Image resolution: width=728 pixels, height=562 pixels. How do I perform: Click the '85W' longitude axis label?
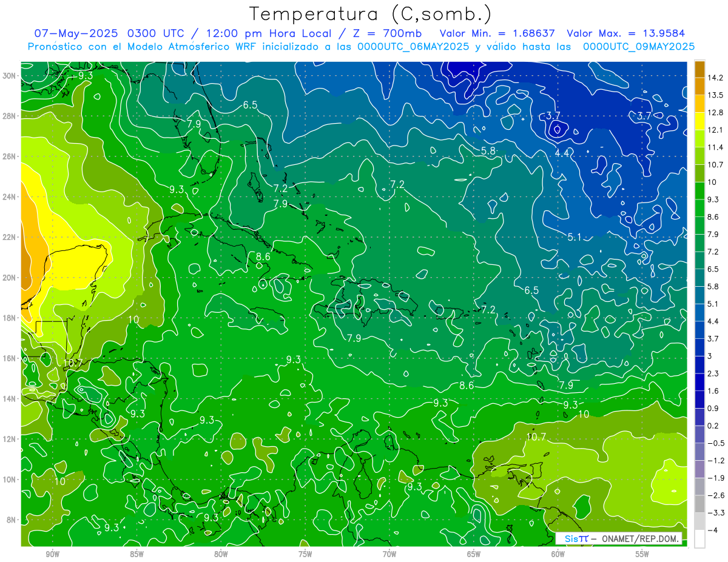click(136, 555)
